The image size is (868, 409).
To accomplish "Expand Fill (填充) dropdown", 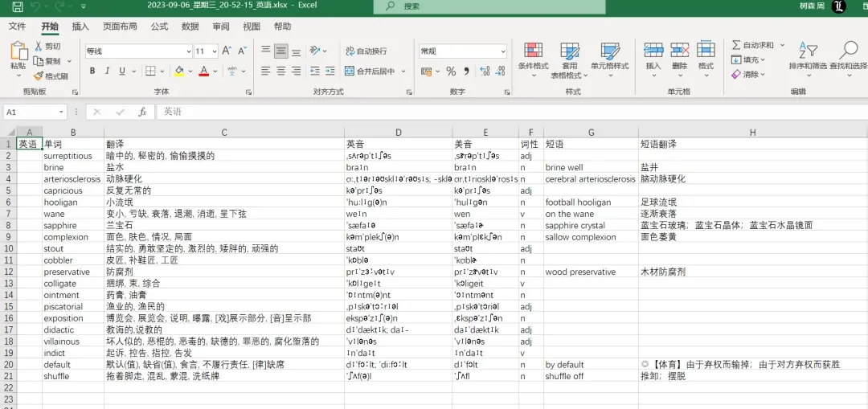I will (763, 59).
